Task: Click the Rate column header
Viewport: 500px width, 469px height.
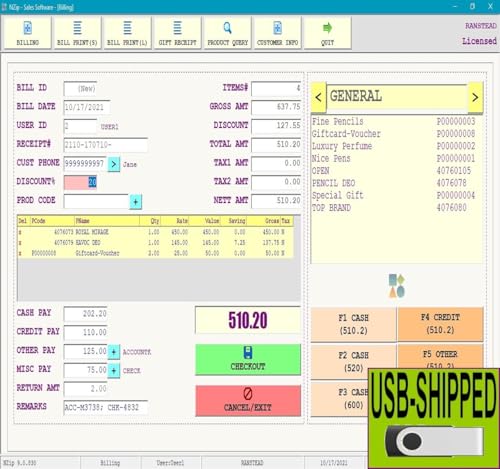Action: coord(175,221)
